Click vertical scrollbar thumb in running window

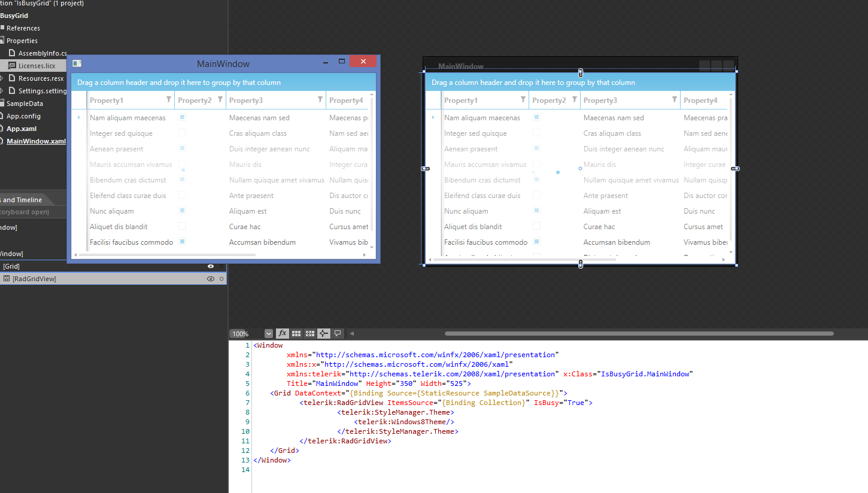pyautogui.click(x=372, y=165)
